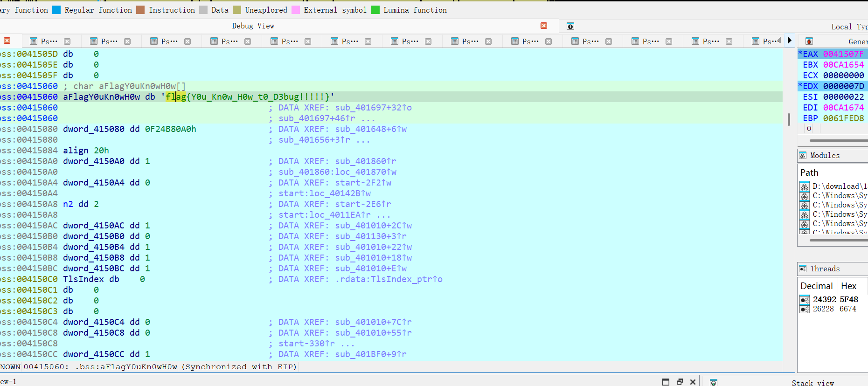Click the Threads panel icon
The height and width of the screenshot is (386, 868).
point(803,269)
